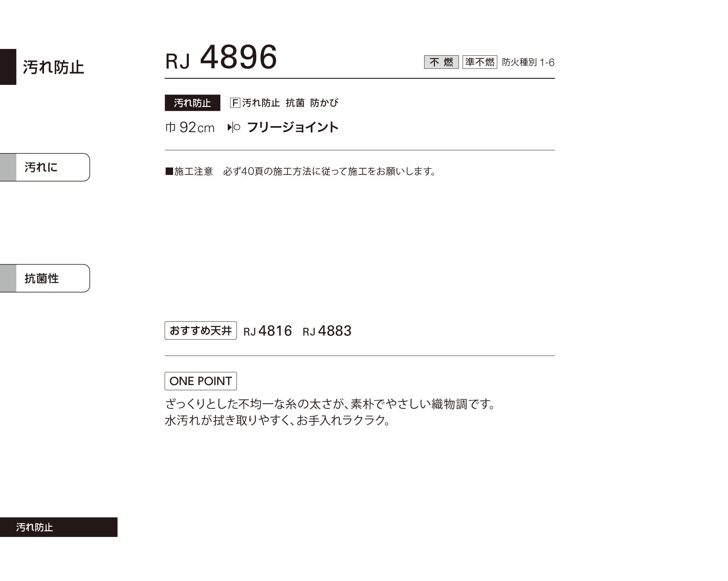Select the 汚れに side tab
728x581 pixels.
[45, 167]
